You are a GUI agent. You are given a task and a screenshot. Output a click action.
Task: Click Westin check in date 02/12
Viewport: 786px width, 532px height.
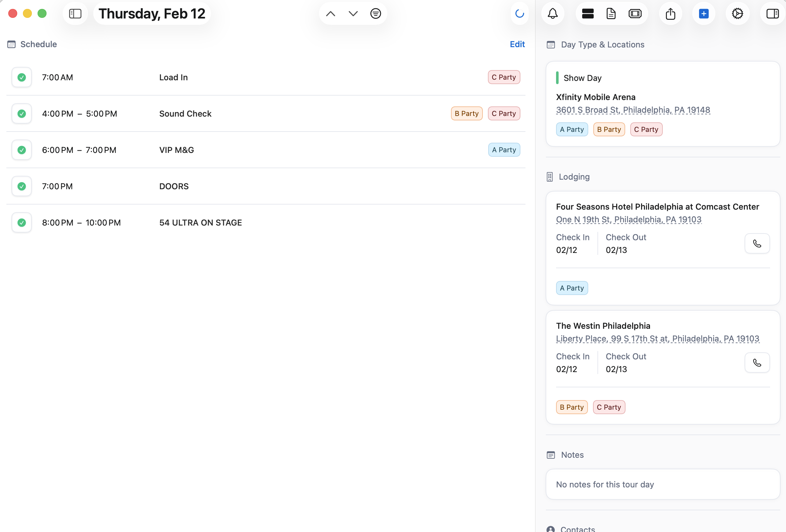coord(567,369)
